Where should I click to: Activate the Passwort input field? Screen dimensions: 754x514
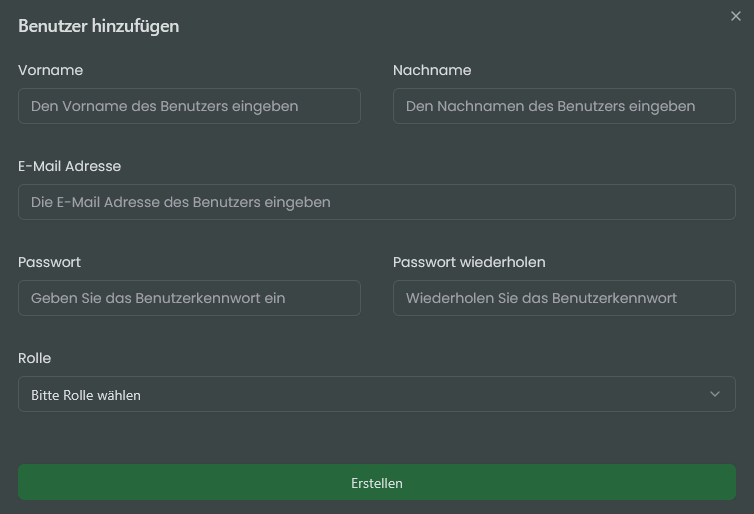(189, 298)
